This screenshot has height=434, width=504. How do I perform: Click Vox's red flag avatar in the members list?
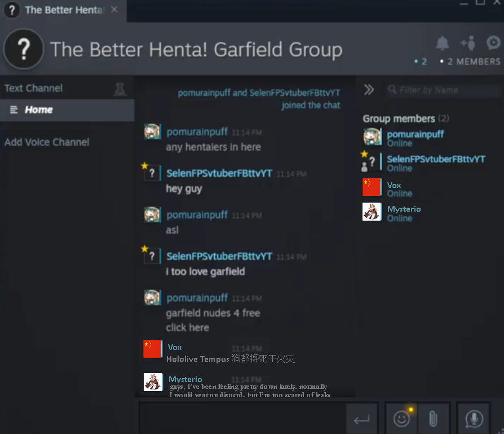tap(372, 187)
